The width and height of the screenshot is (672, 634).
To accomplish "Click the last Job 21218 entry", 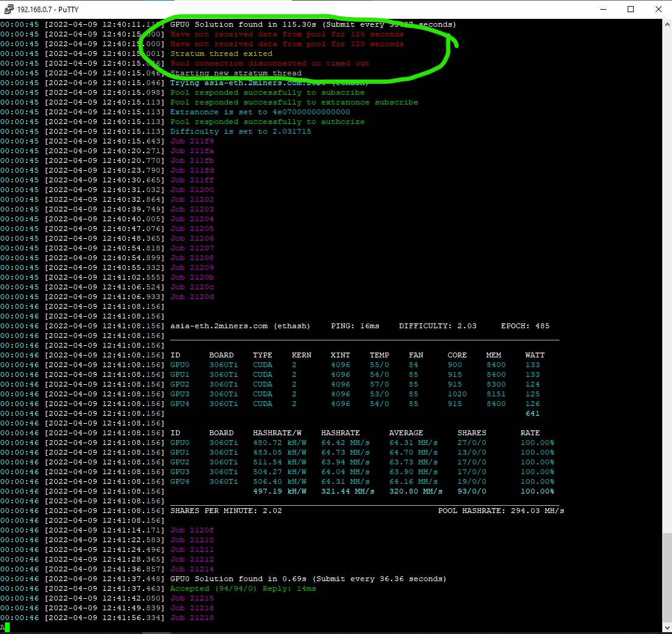I will (192, 618).
